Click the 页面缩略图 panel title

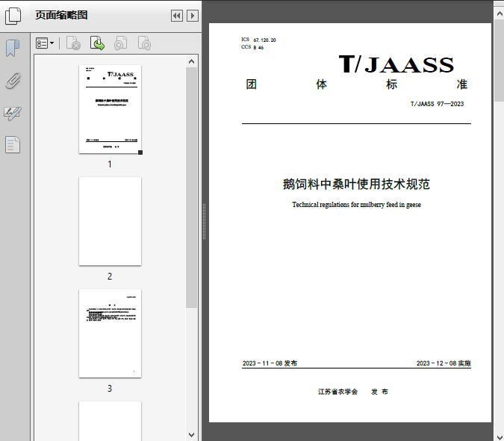[61, 15]
